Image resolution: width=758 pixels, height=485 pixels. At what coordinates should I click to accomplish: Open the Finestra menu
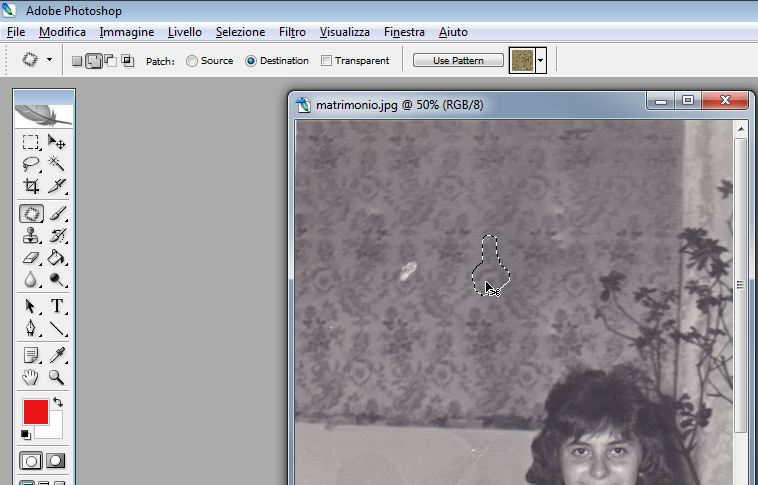tap(404, 32)
